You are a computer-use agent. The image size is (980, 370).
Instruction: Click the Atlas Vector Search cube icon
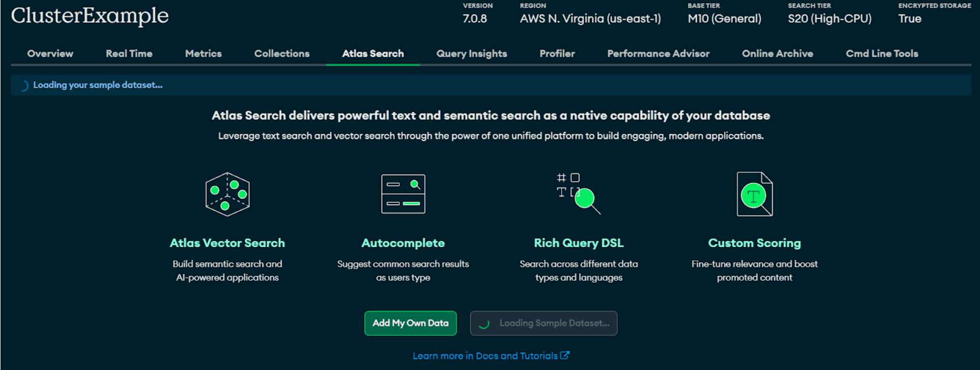pos(227,194)
